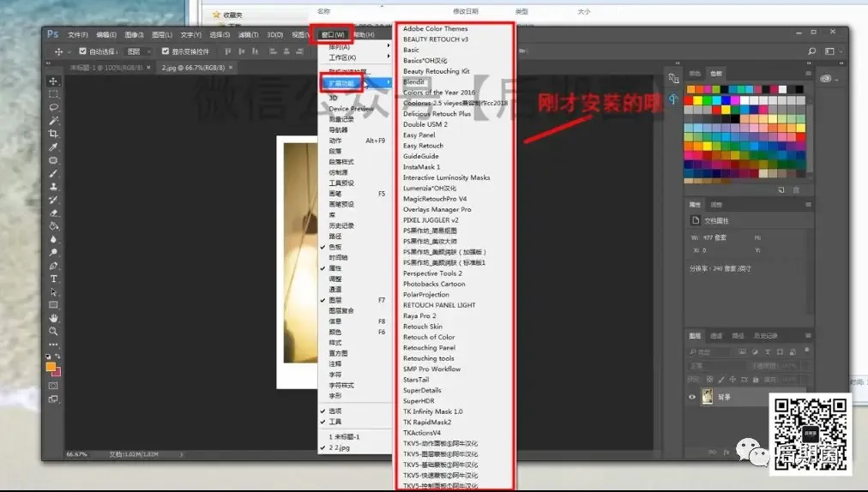Viewport: 868px width, 492px height.
Task: Select the Zoom tool in the toolbox
Action: [53, 332]
